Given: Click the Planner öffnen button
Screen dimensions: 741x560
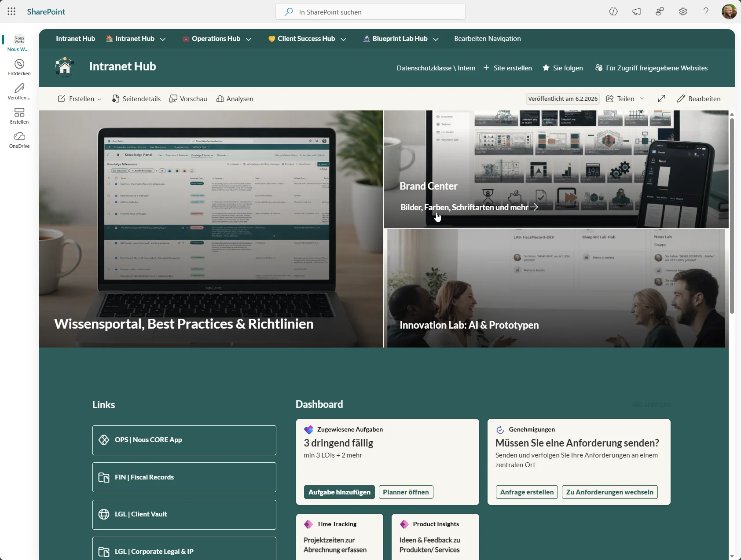Looking at the screenshot, I should click(x=406, y=492).
